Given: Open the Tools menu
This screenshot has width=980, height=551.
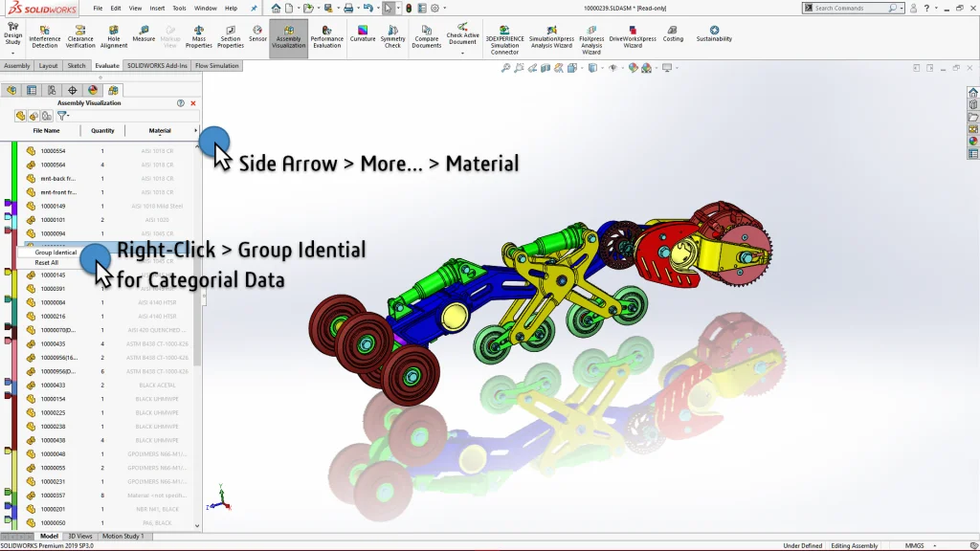Looking at the screenshot, I should click(x=179, y=8).
